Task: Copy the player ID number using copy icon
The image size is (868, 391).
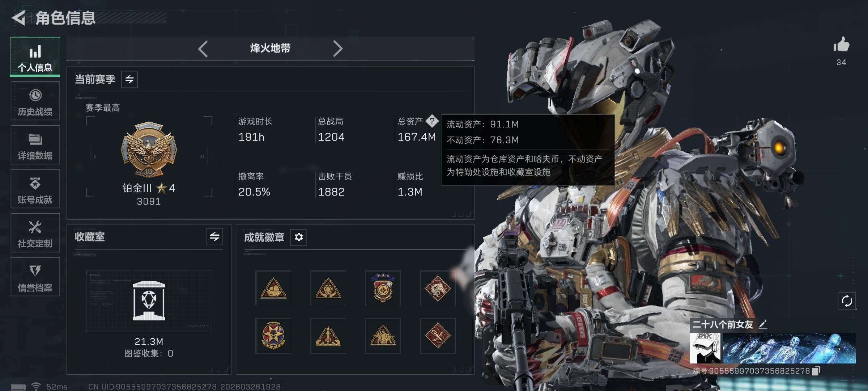Action: click(816, 371)
